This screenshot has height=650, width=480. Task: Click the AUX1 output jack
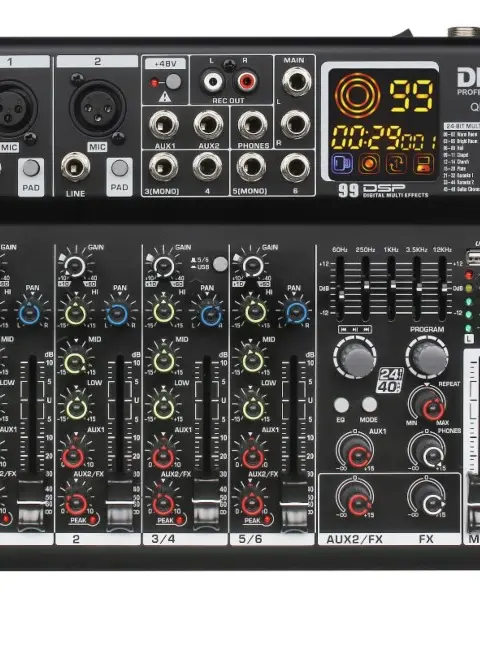(164, 124)
